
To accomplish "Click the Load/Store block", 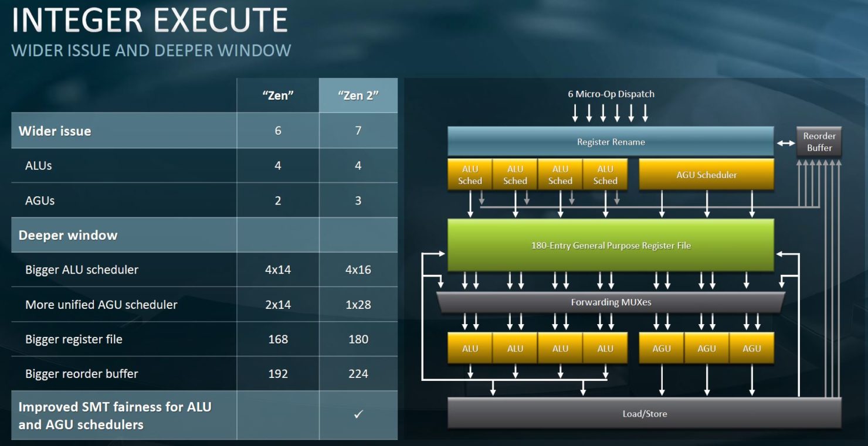I will pyautogui.click(x=645, y=413).
